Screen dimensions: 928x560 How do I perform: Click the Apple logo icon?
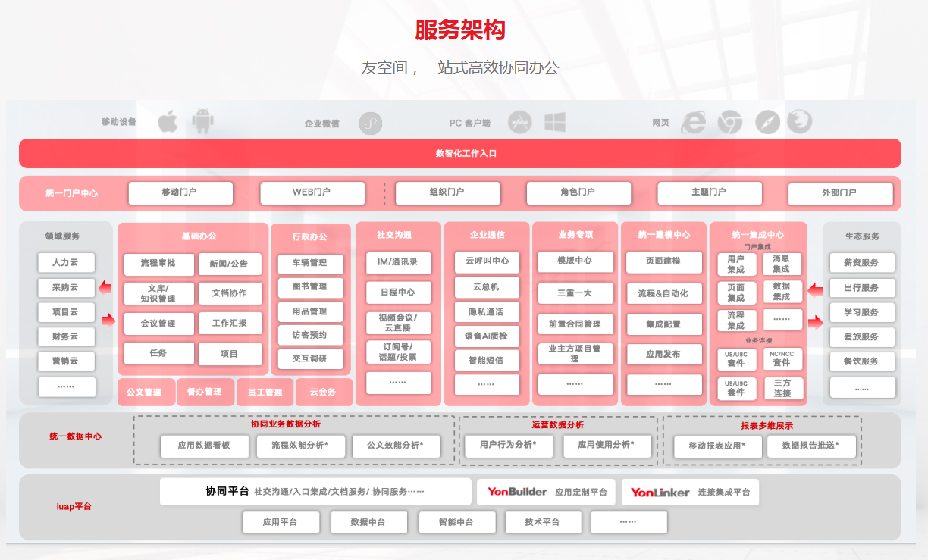tap(168, 122)
